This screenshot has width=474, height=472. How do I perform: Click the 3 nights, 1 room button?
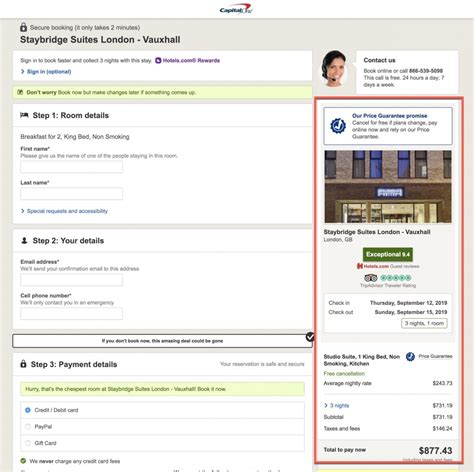(x=424, y=323)
